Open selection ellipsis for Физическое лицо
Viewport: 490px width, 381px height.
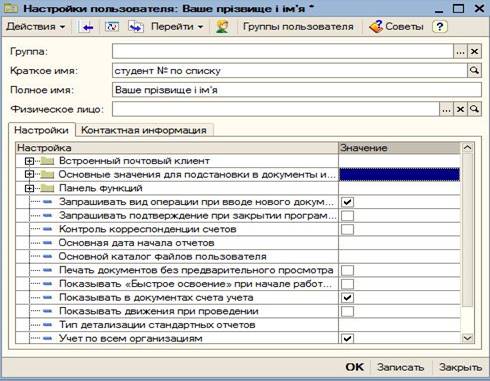[446, 109]
